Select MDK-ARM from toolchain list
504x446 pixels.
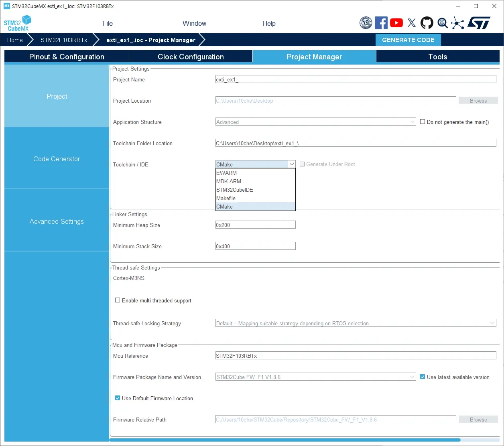255,181
